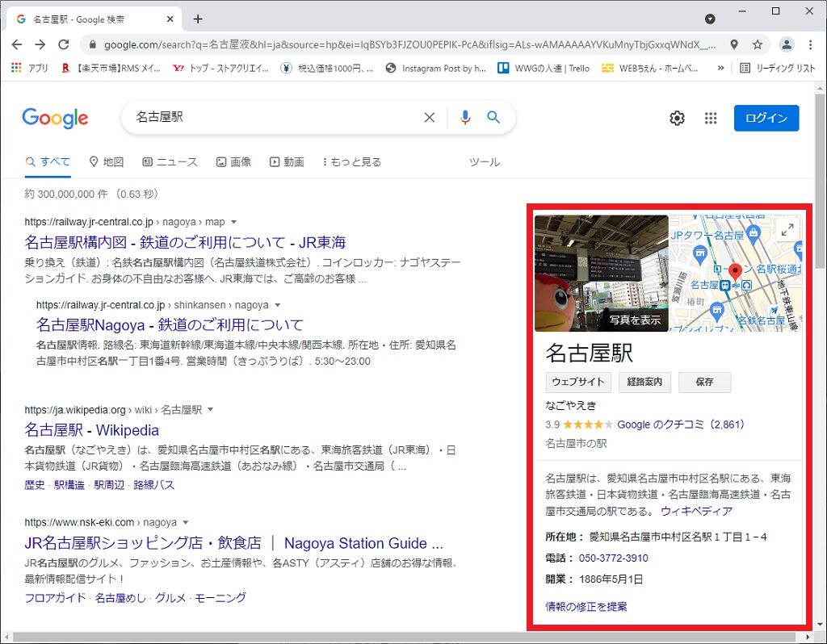Expand dropdown arrow beside the jr-central map URL
Image resolution: width=827 pixels, height=644 pixels.
click(233, 222)
